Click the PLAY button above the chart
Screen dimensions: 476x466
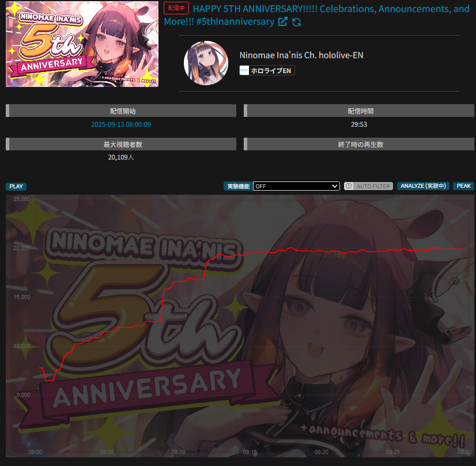pyautogui.click(x=16, y=186)
